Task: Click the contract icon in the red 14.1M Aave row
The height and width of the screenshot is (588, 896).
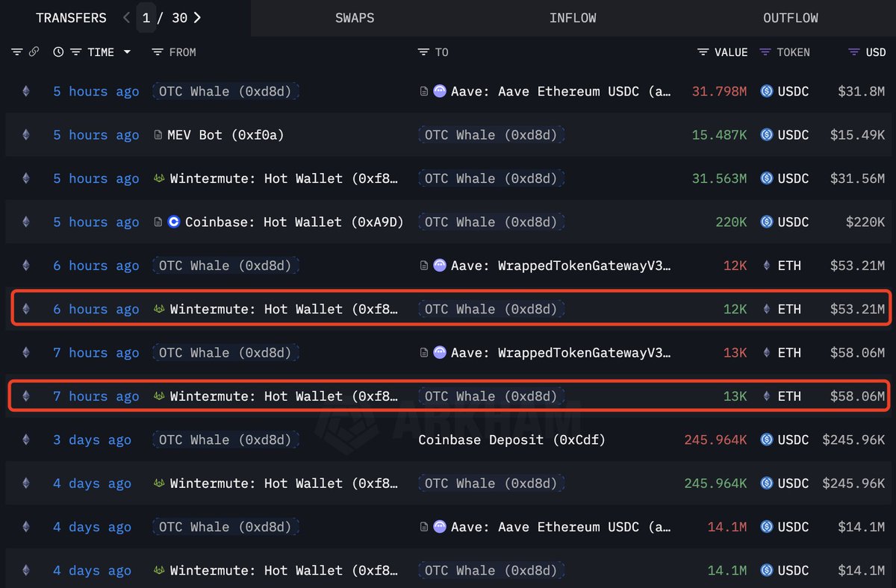Action: pyautogui.click(x=423, y=527)
